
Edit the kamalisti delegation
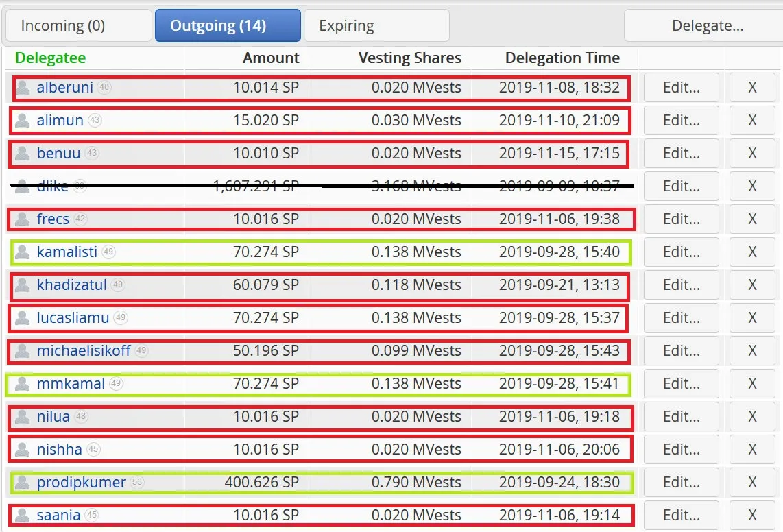pos(681,252)
